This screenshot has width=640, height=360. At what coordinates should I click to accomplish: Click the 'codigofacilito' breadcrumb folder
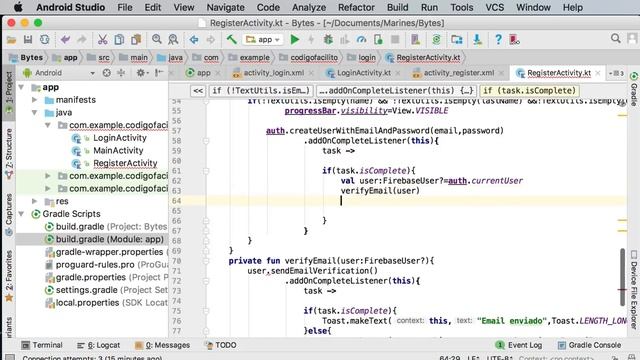309,58
